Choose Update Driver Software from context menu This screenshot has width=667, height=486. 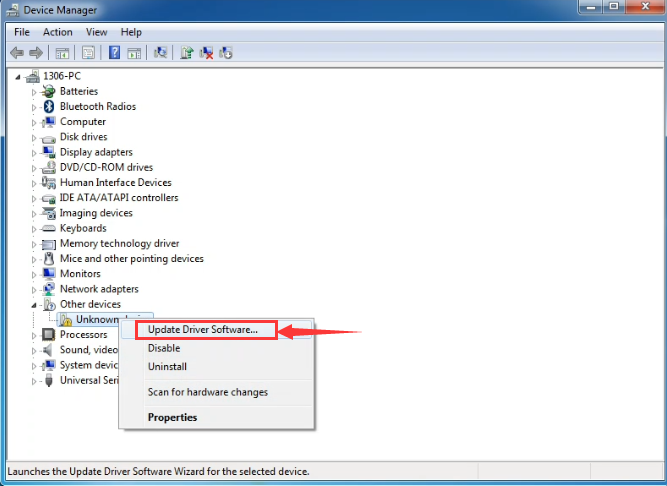point(203,329)
